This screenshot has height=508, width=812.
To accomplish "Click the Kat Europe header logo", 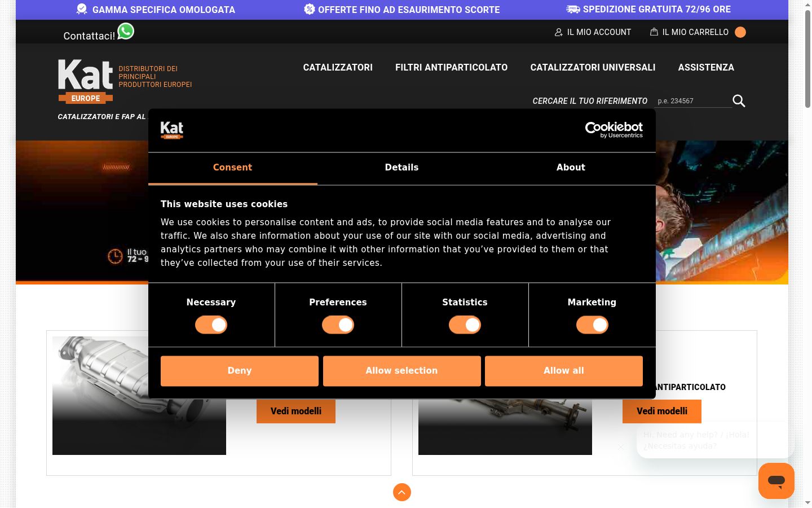I will 86,81.
